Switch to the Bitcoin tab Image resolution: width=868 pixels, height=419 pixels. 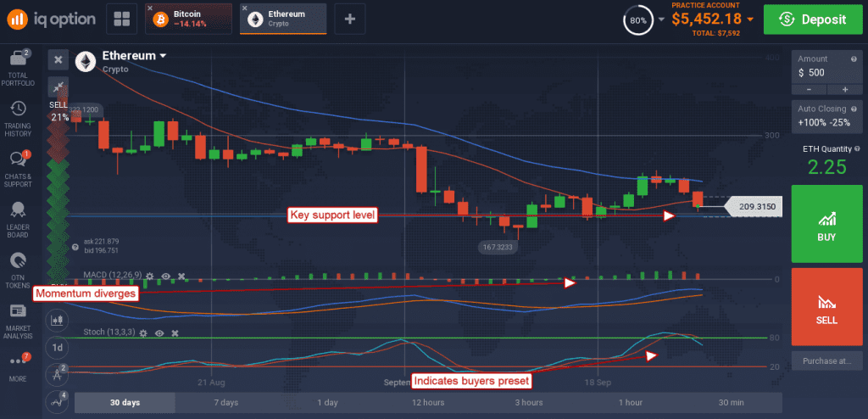[x=189, y=19]
